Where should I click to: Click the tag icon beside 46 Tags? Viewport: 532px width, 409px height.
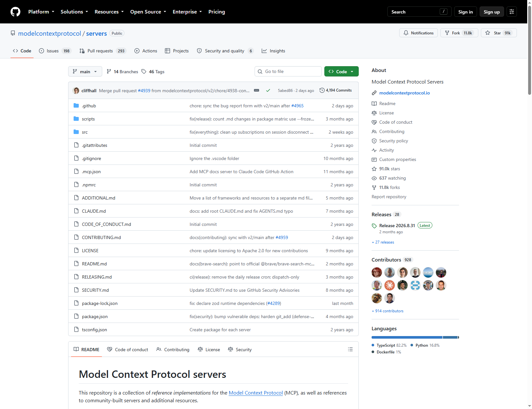point(144,71)
